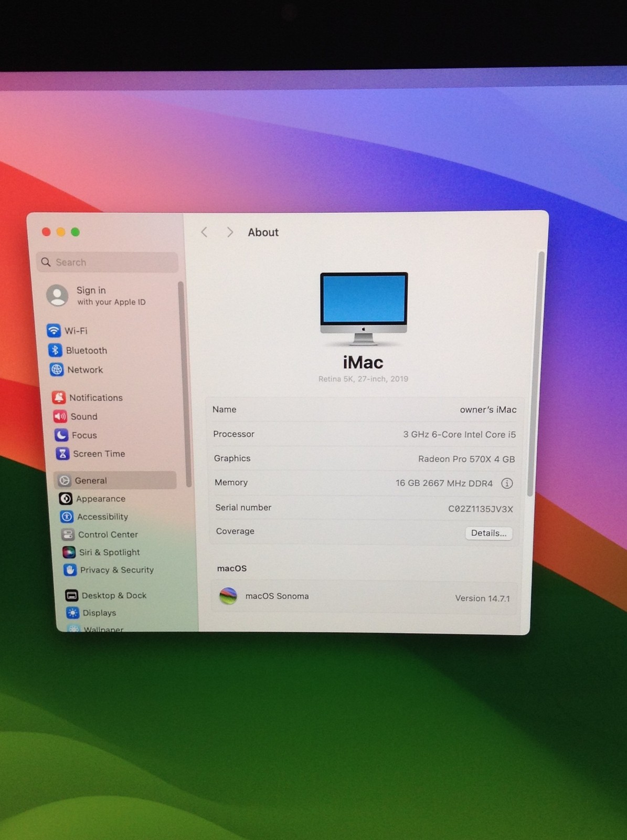Click the Desktop & Dock icon

[x=71, y=595]
